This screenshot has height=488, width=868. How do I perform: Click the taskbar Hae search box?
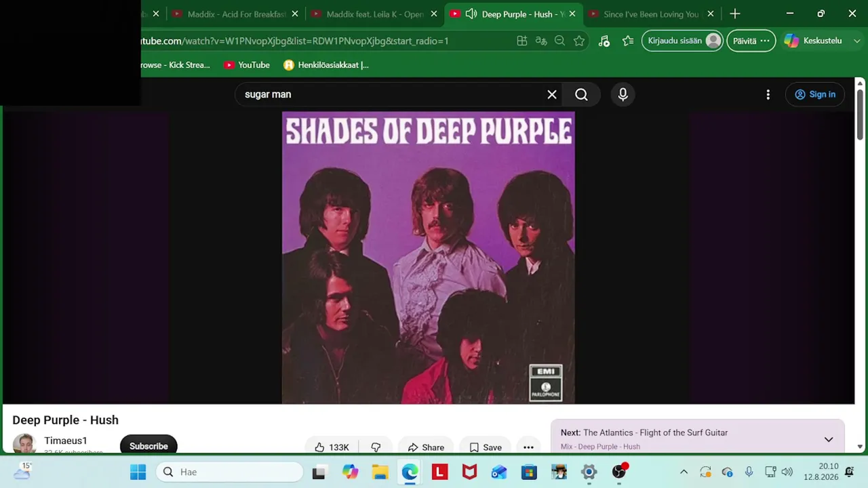pyautogui.click(x=230, y=472)
